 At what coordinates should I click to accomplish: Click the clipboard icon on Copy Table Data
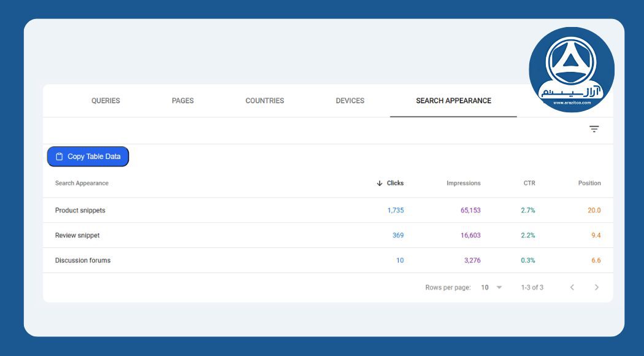click(58, 156)
